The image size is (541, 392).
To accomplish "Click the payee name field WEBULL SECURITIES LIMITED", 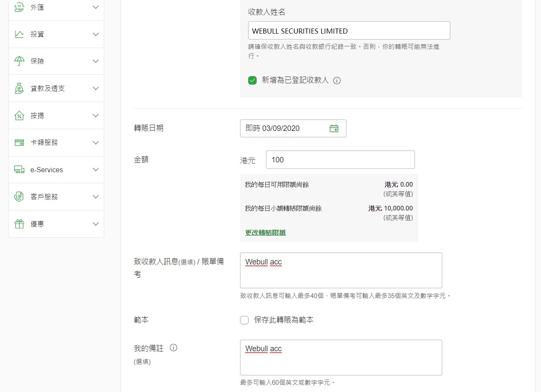I will click(349, 31).
